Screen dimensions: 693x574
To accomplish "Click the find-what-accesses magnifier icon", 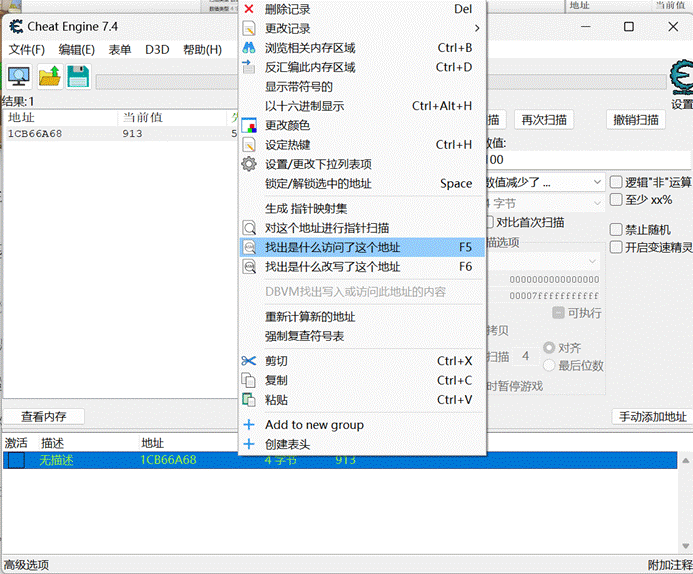I will 250,247.
